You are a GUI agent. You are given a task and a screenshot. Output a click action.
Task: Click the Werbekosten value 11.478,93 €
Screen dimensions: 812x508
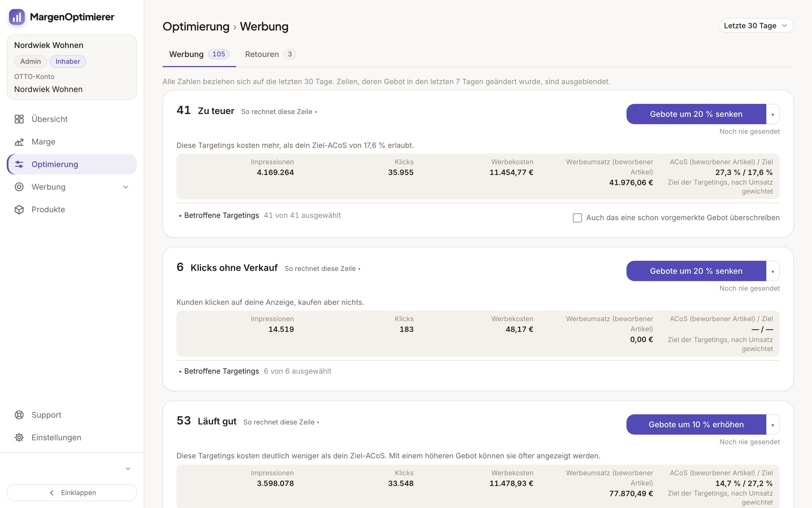click(511, 483)
